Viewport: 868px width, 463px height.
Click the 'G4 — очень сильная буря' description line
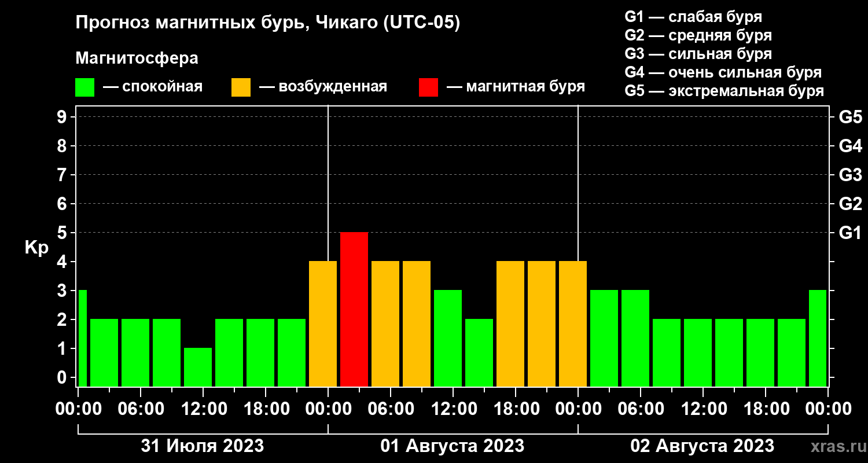[723, 72]
